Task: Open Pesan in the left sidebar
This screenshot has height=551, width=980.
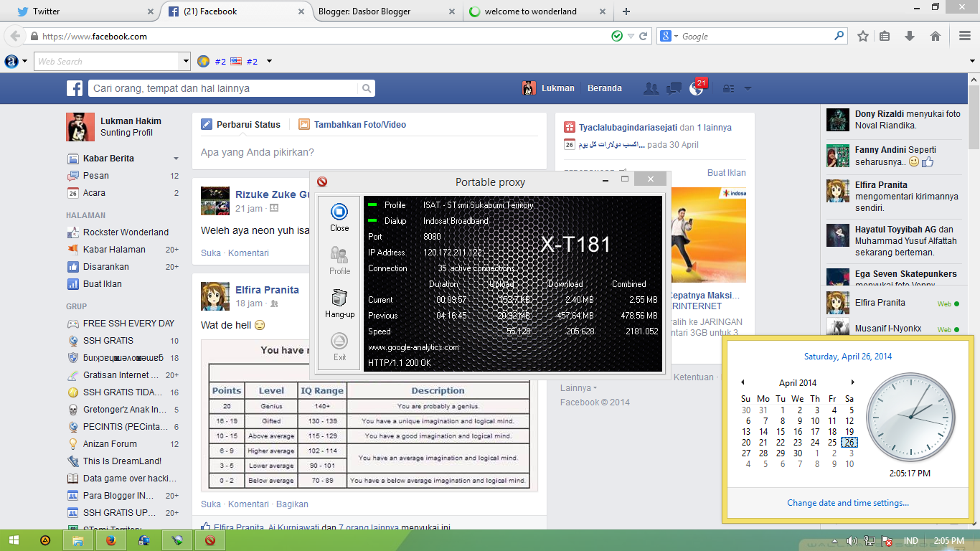Action: (x=96, y=176)
